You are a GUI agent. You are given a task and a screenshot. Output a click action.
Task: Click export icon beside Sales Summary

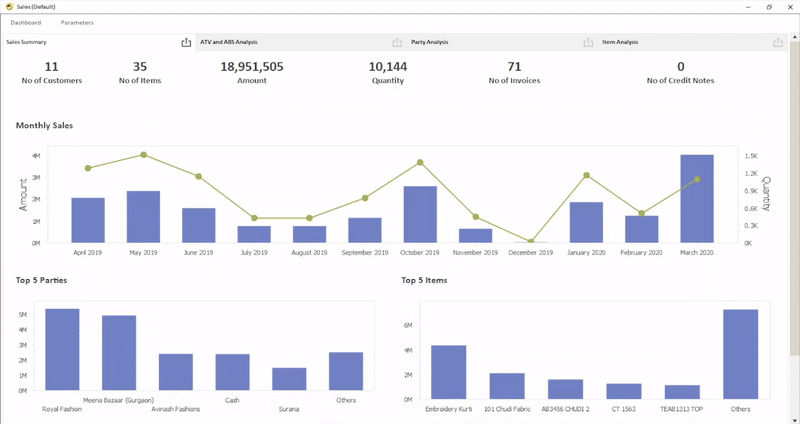[186, 42]
